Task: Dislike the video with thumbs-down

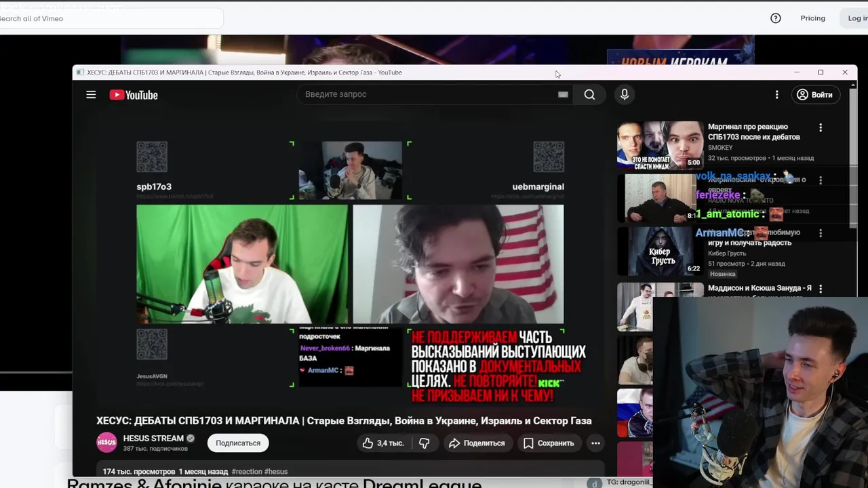Action: click(x=425, y=443)
